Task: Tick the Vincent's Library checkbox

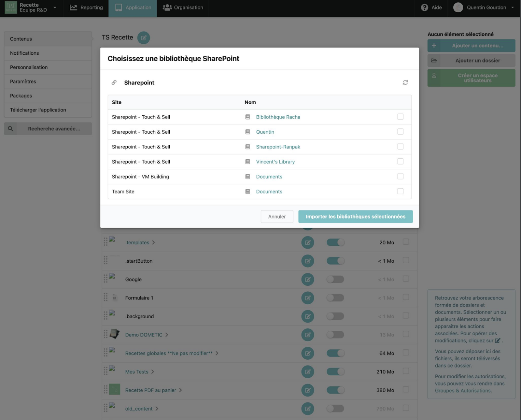Action: tap(401, 161)
